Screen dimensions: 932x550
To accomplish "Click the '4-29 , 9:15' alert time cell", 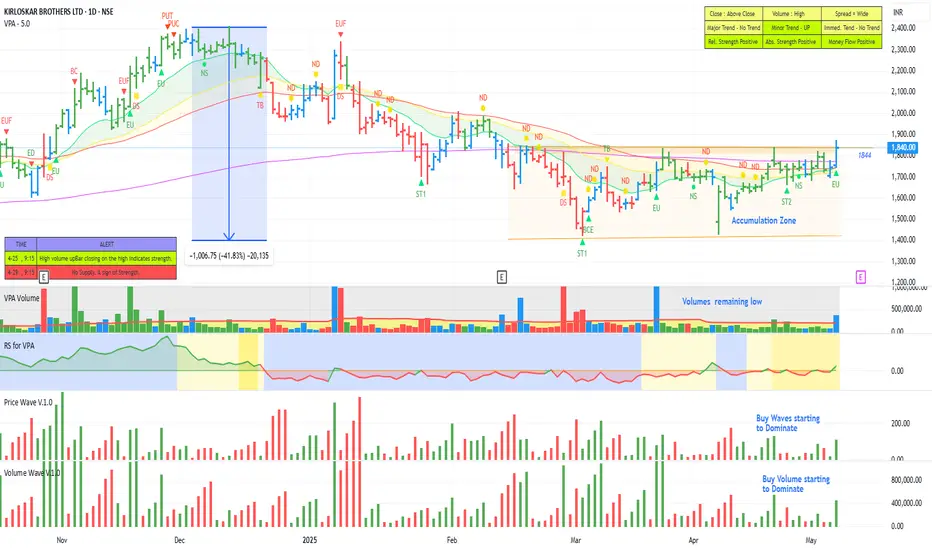I will point(21,272).
